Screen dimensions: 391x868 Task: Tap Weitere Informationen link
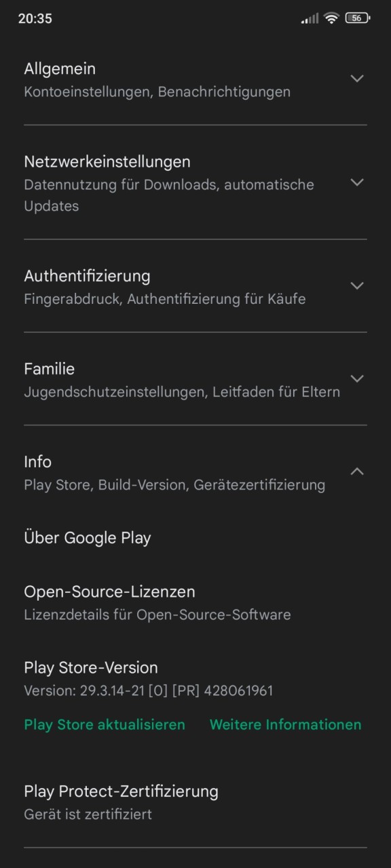tap(286, 725)
